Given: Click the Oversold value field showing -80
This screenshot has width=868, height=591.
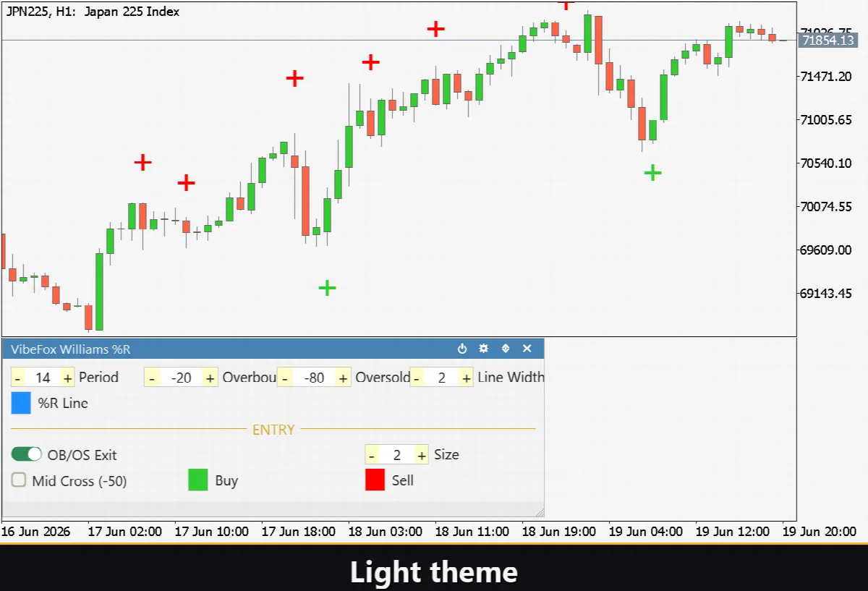Looking at the screenshot, I should pyautogui.click(x=314, y=377).
